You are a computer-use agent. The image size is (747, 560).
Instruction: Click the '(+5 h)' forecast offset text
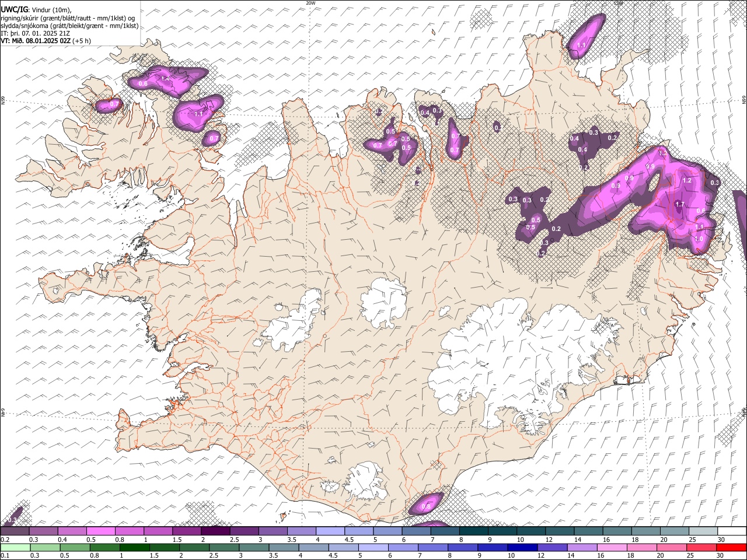82,41
